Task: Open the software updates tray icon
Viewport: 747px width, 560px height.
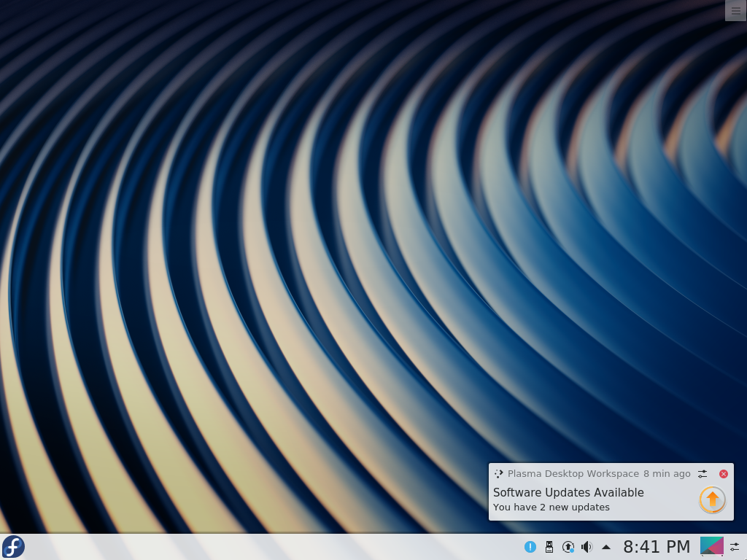Action: tap(568, 547)
